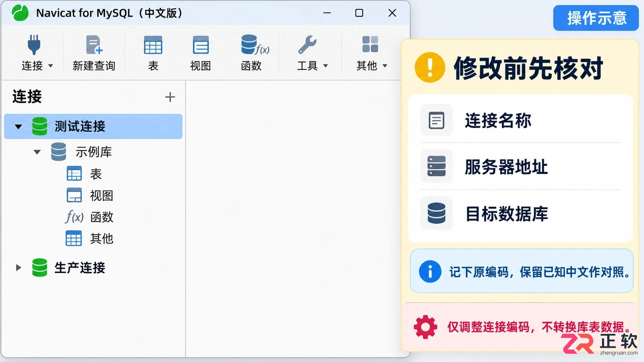Click the f(x) icon in tree
Viewport: 644px width, 362px height.
tap(74, 217)
